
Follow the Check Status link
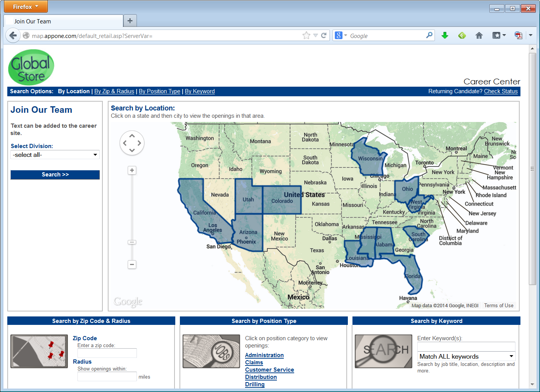click(501, 91)
